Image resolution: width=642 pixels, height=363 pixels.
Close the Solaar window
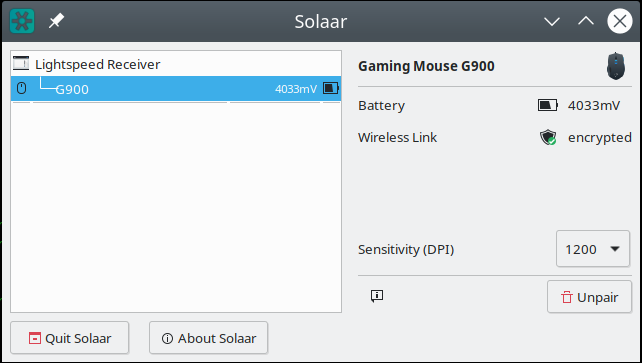pyautogui.click(x=619, y=21)
